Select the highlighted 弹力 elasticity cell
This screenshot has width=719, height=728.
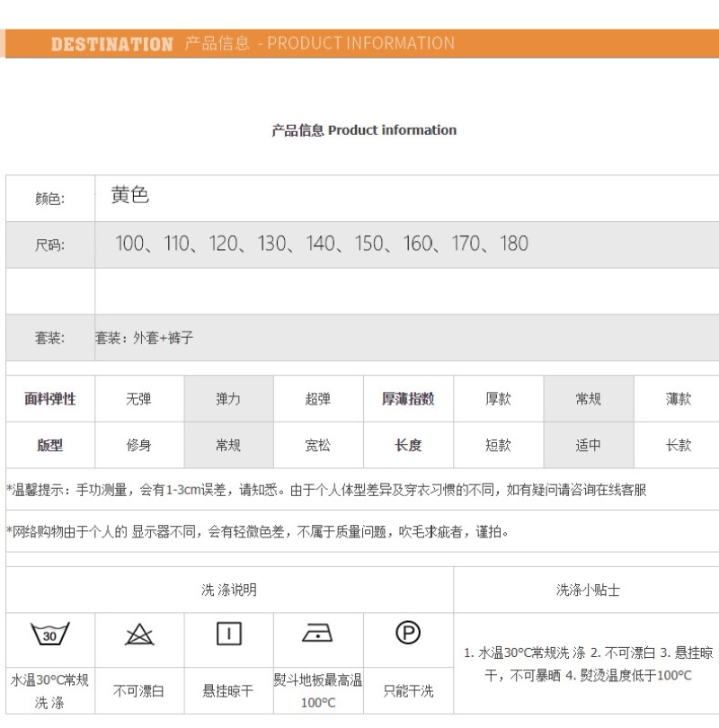pyautogui.click(x=228, y=399)
